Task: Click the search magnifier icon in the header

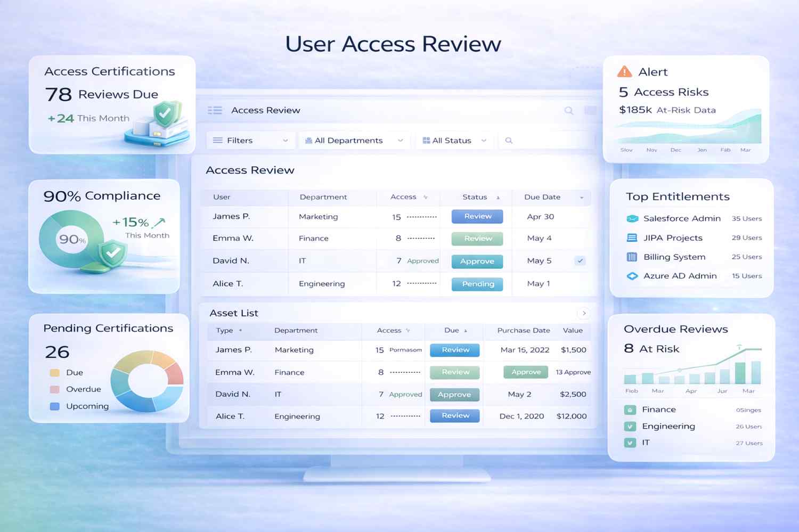Action: (569, 110)
